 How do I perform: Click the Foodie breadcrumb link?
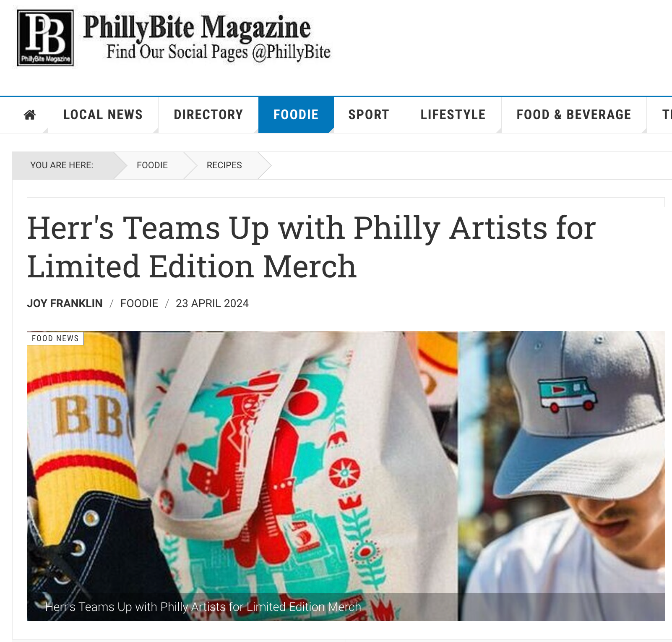[152, 165]
